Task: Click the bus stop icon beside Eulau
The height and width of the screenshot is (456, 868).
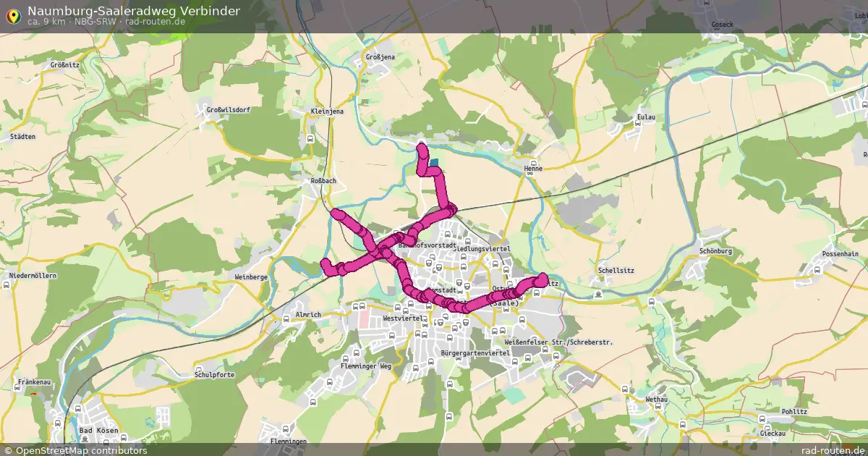Action: [x=637, y=124]
